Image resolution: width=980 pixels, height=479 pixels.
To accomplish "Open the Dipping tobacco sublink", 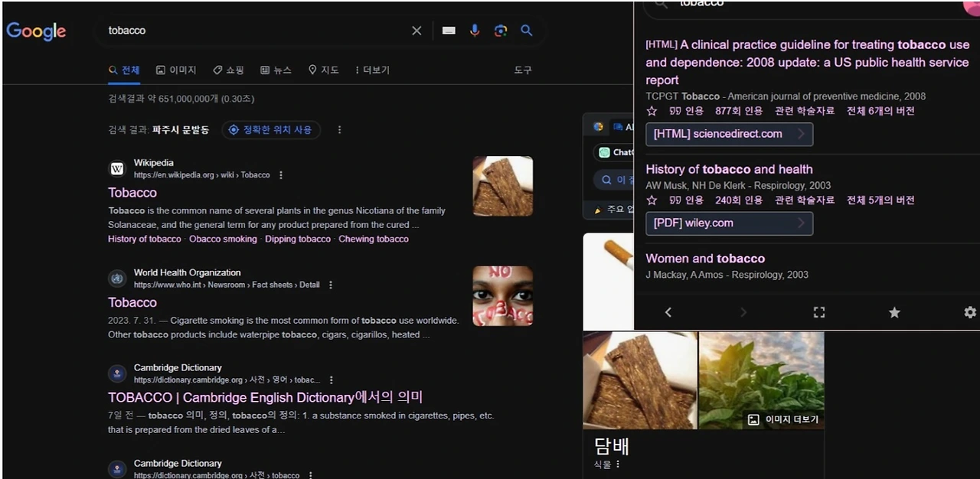I will pyautogui.click(x=298, y=239).
